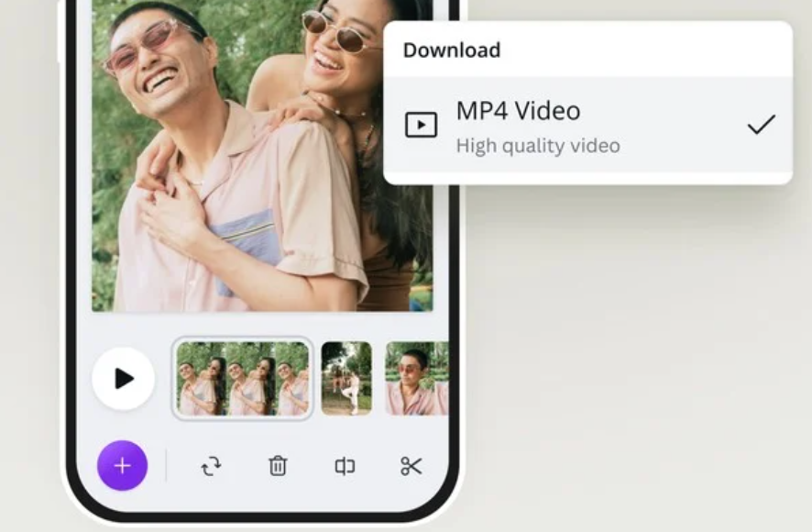Screen dimensions: 812x532
Task: Delete clip using the trash icon
Action: tap(278, 466)
